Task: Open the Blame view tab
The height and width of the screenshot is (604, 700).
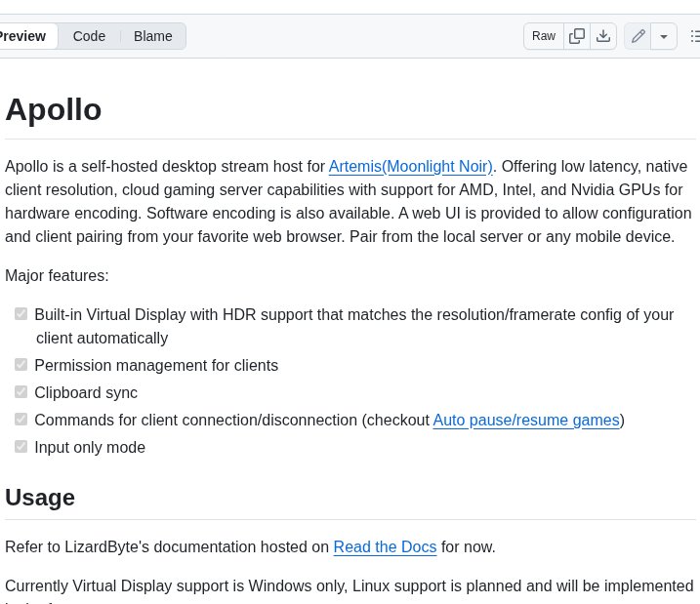Action: tap(152, 36)
